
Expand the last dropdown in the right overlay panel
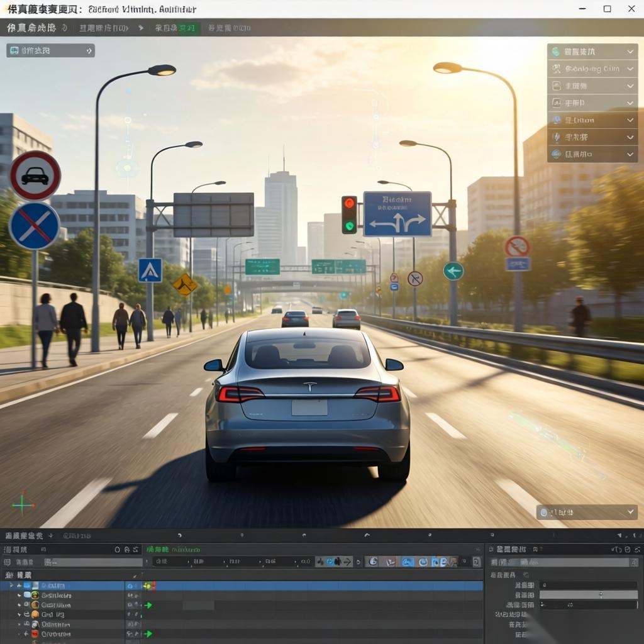click(x=630, y=153)
